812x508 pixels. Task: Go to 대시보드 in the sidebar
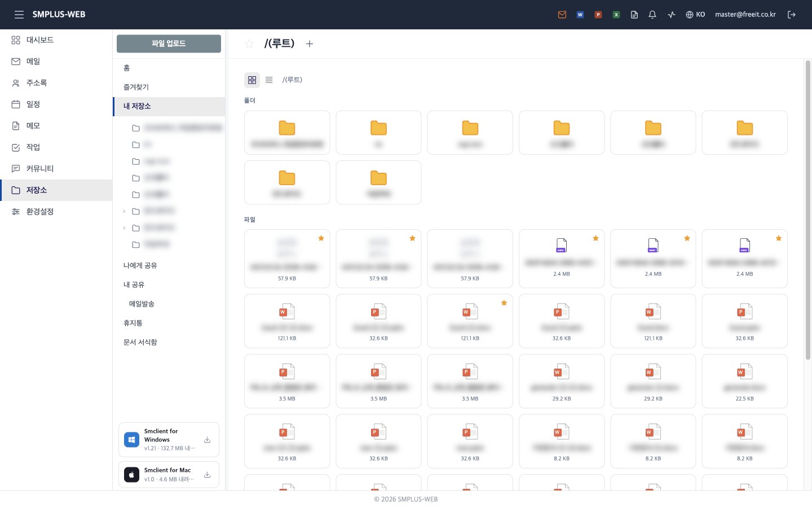coord(56,40)
